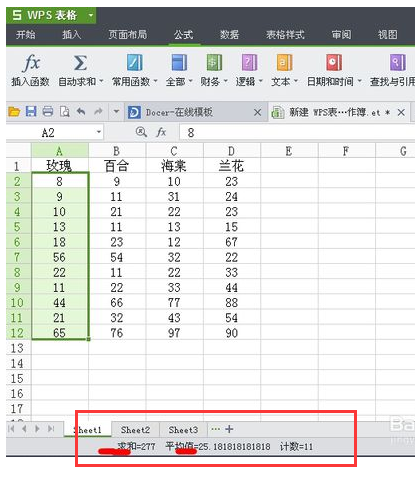The height and width of the screenshot is (479, 415).
Task: Open the Text functions orange book icon
Action: 285,63
